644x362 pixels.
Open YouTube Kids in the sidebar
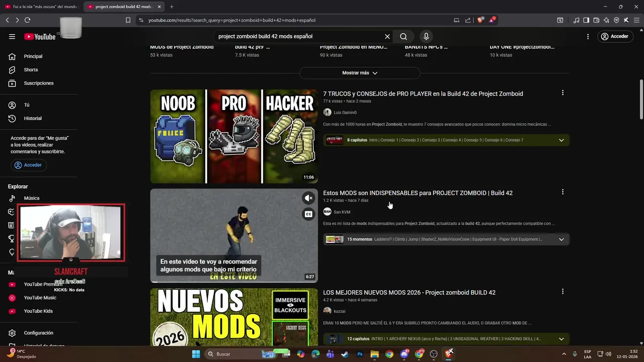pyautogui.click(x=38, y=311)
